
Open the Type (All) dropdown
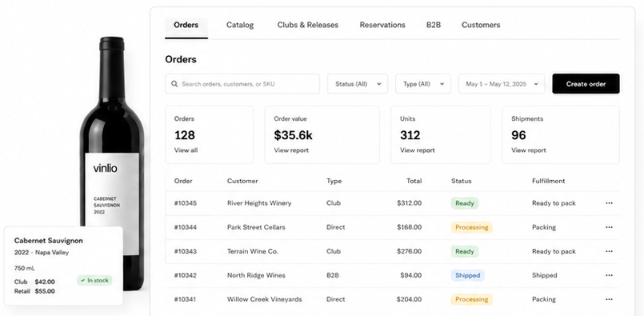point(423,84)
